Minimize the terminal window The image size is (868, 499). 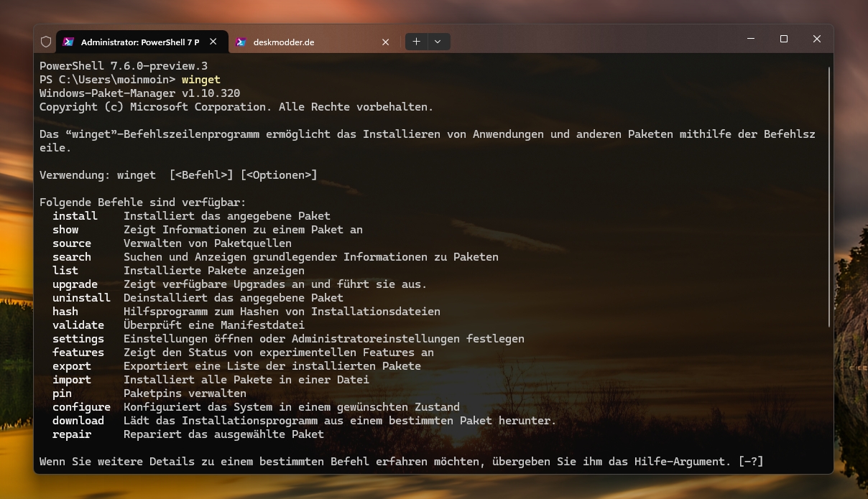pos(751,39)
